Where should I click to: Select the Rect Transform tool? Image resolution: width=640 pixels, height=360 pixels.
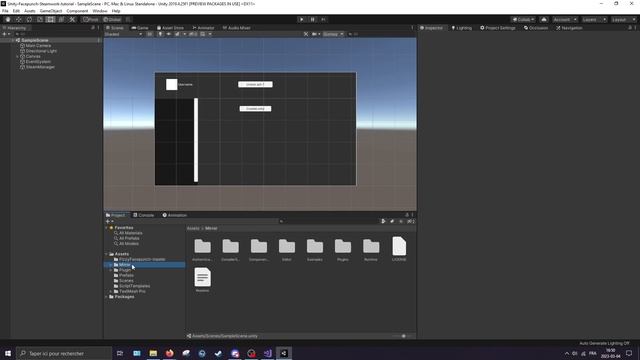coord(50,20)
